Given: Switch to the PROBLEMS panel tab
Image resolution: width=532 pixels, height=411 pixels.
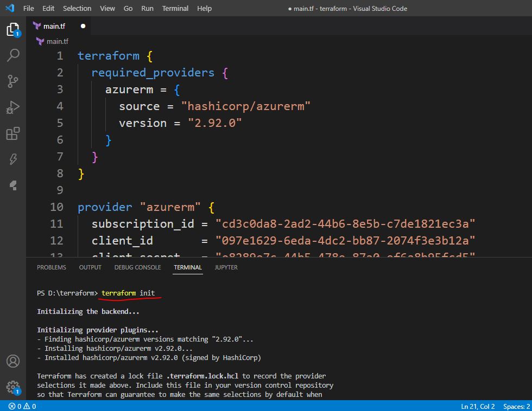Looking at the screenshot, I should click(x=52, y=267).
